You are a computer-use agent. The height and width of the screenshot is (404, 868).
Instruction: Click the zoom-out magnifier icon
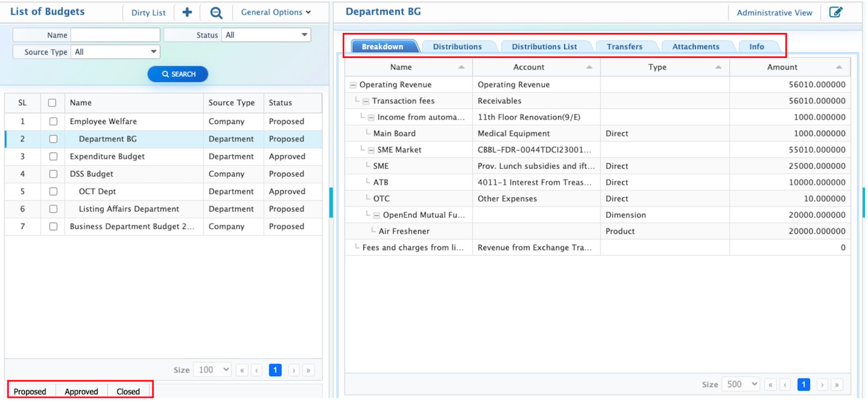click(x=216, y=12)
